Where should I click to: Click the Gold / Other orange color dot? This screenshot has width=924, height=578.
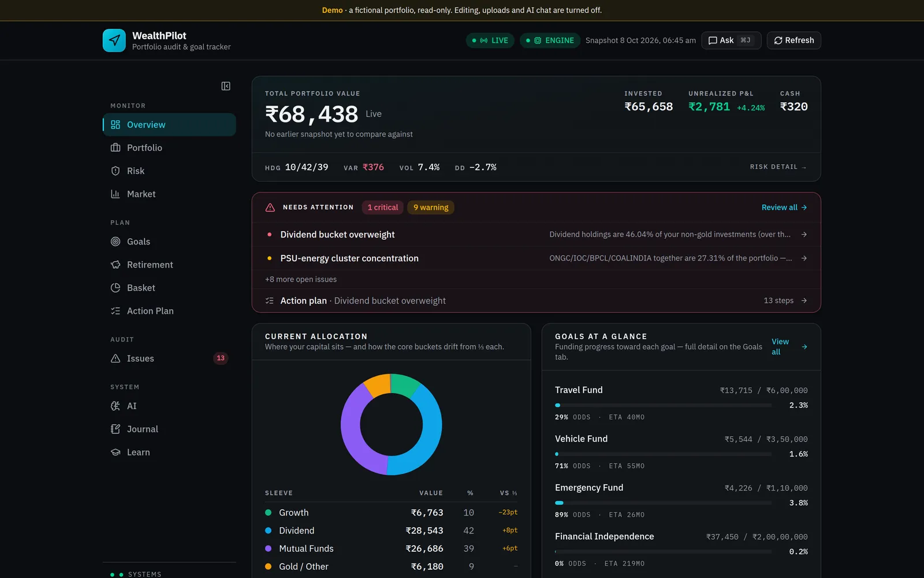(268, 566)
